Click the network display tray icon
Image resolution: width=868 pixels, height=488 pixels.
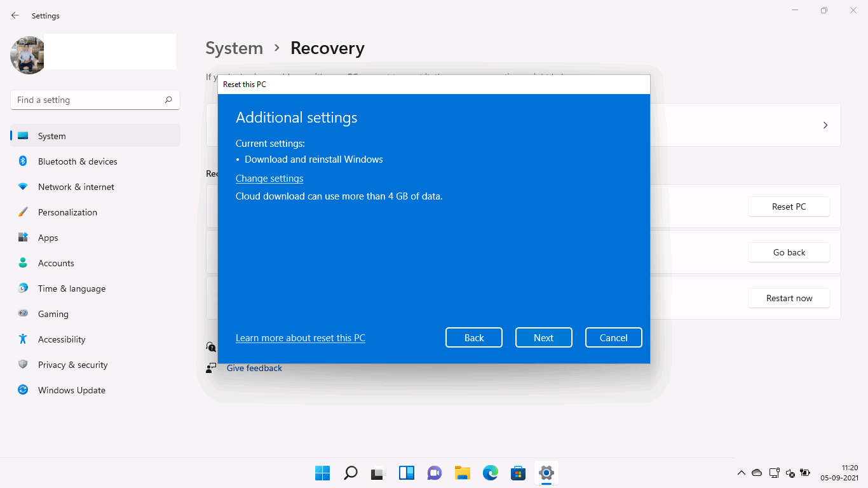click(x=774, y=473)
